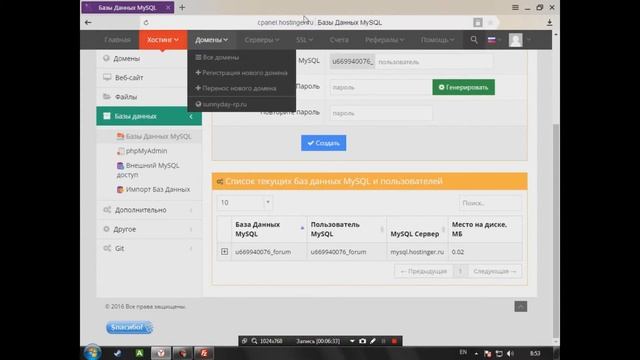This screenshot has width=640, height=360.
Task: Open phpMyAdmin sidebar link
Action: click(146, 151)
